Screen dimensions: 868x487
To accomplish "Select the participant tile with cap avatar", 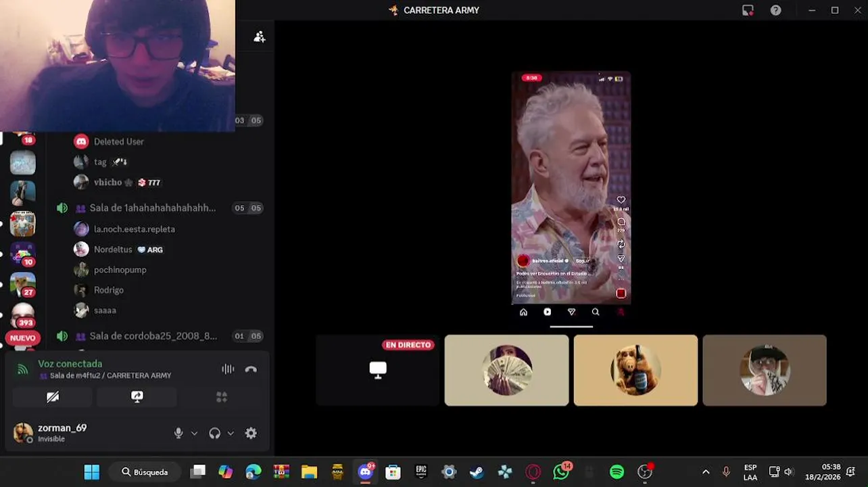I will coord(765,370).
